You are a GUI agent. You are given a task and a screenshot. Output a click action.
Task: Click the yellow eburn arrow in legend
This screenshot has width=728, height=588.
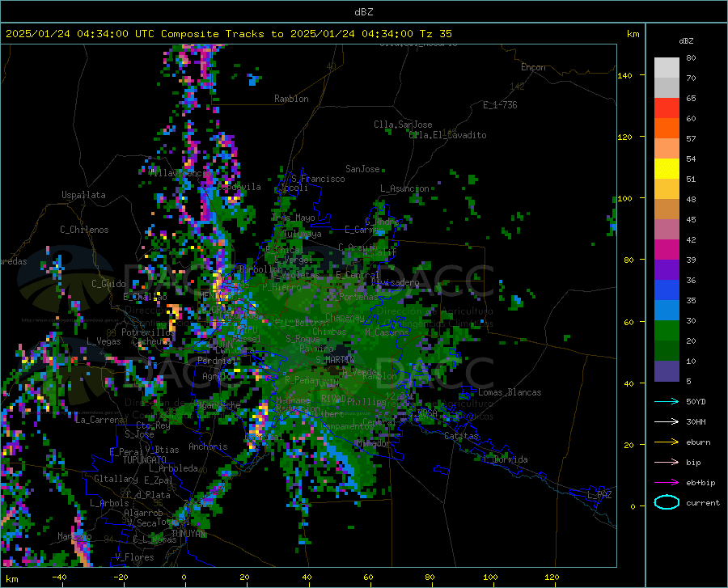[667, 442]
